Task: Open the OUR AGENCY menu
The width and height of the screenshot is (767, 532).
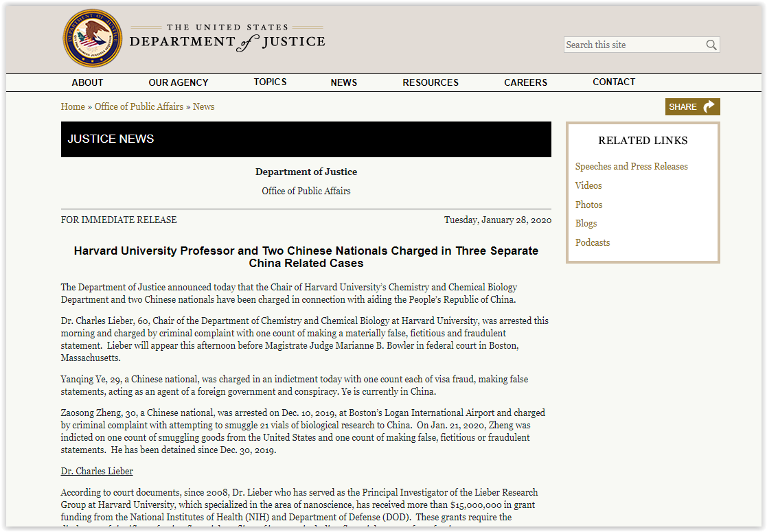Action: coord(179,82)
